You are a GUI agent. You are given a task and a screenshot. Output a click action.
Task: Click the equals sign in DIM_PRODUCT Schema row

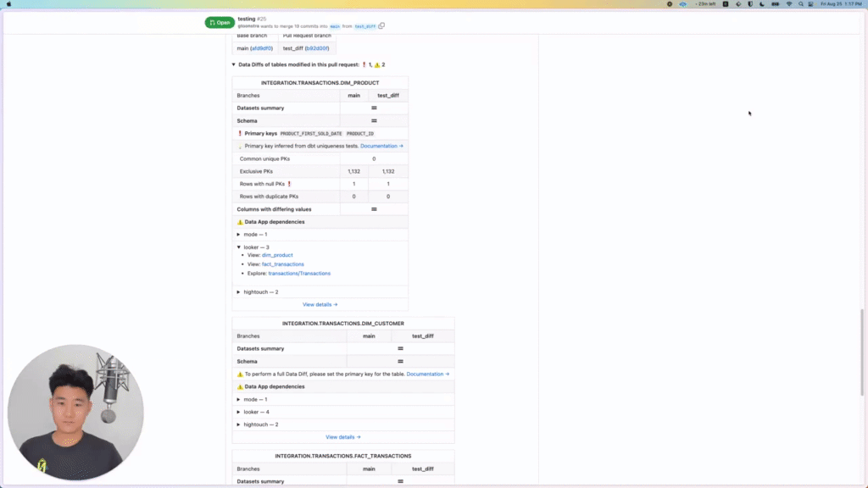(374, 120)
